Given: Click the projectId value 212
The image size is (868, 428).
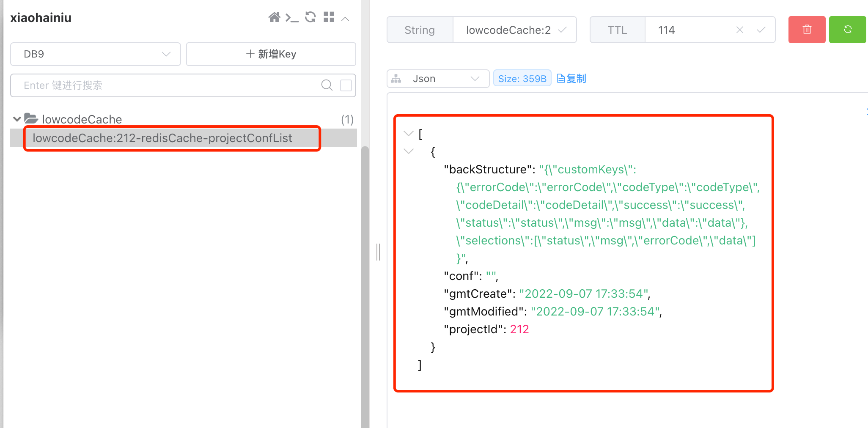Looking at the screenshot, I should (519, 329).
